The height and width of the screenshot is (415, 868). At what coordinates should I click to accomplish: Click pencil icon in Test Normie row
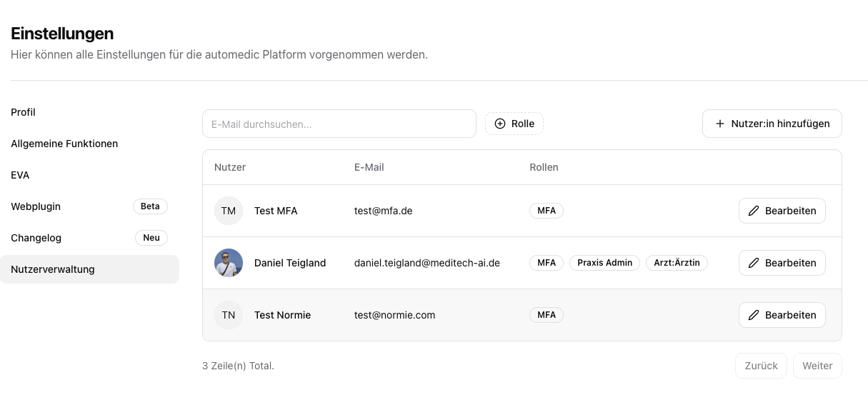753,315
